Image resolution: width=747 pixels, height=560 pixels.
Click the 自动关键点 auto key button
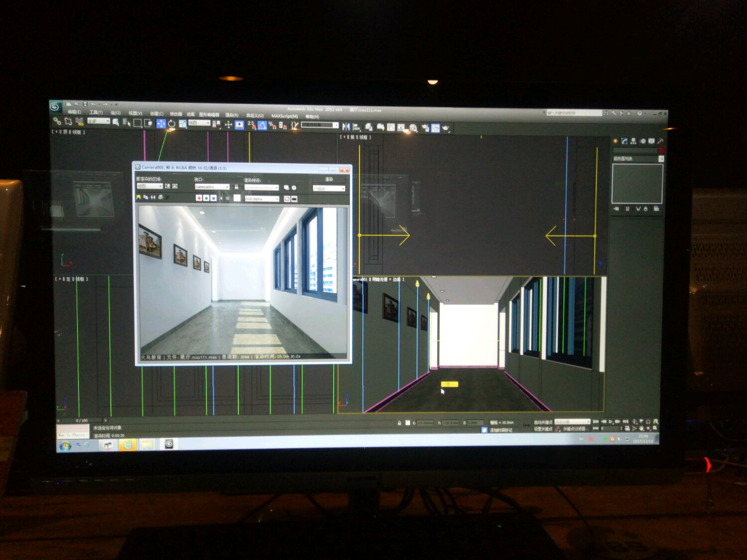click(543, 422)
